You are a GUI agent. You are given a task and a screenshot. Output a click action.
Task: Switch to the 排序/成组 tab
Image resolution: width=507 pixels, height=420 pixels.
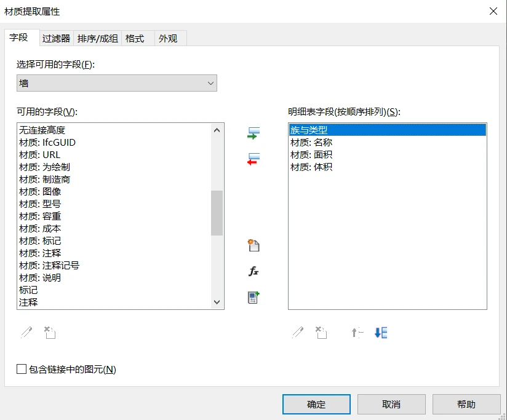98,39
